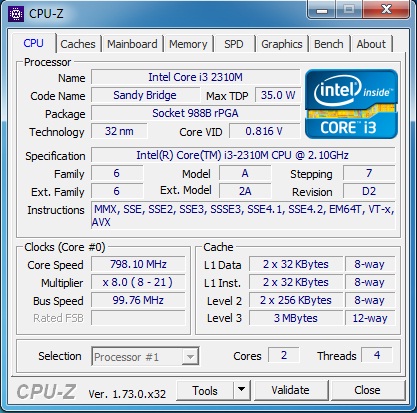Viewport: 417px width, 413px height.
Task: Select the Core Speed value field
Action: 138,264
